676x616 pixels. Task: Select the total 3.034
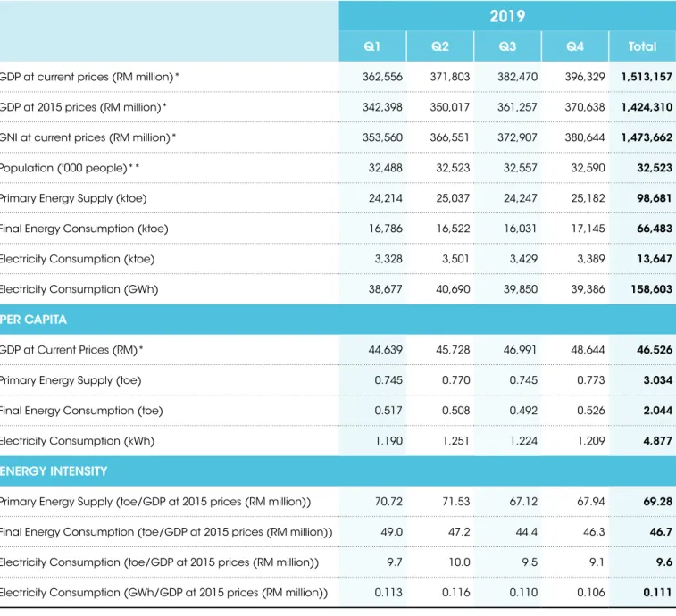click(x=658, y=380)
